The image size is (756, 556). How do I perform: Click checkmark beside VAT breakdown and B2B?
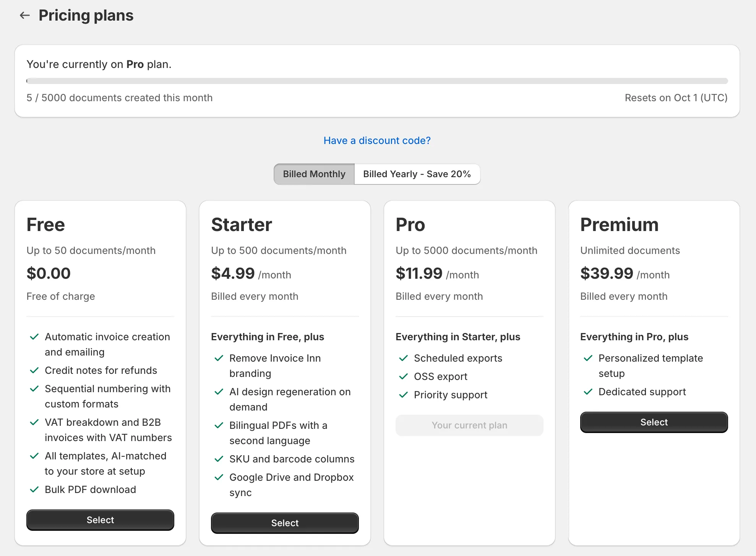click(34, 422)
